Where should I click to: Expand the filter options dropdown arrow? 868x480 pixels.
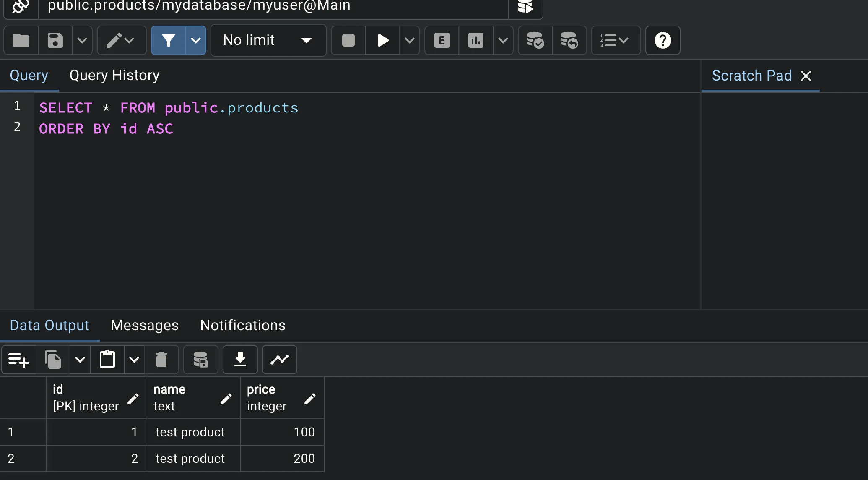pyautogui.click(x=196, y=40)
